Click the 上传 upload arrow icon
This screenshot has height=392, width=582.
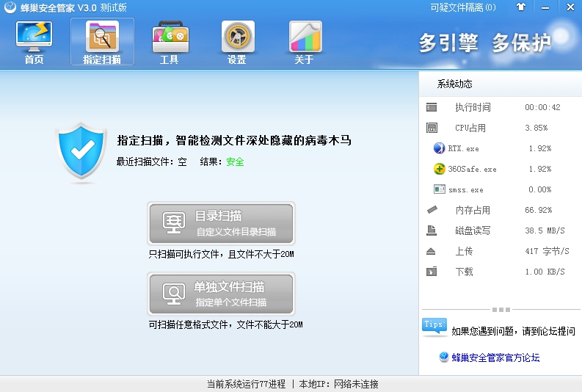pos(431,251)
